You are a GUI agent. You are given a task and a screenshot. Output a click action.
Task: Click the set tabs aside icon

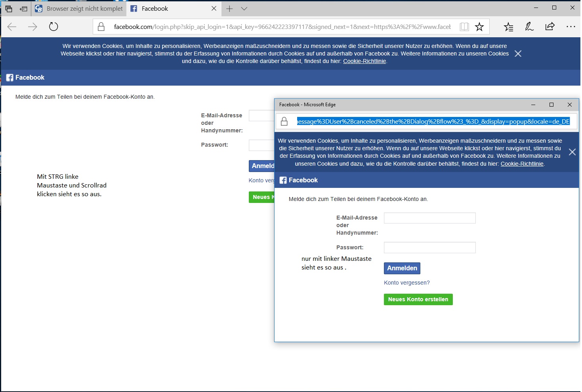(x=23, y=8)
